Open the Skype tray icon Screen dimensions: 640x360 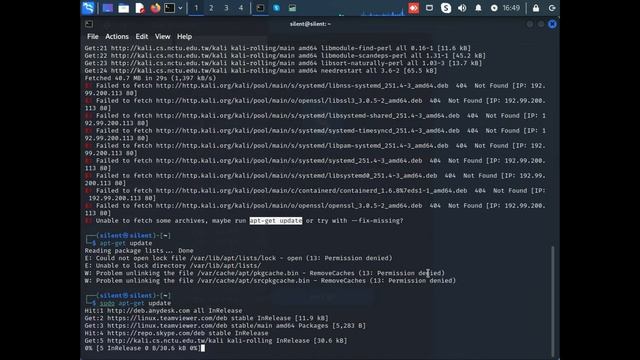pyautogui.click(x=446, y=8)
